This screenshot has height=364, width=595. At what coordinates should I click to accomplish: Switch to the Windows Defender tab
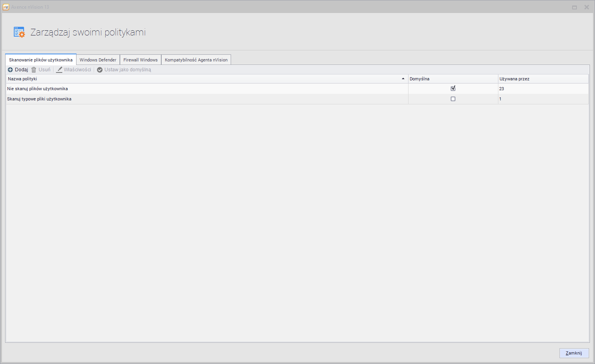point(98,60)
